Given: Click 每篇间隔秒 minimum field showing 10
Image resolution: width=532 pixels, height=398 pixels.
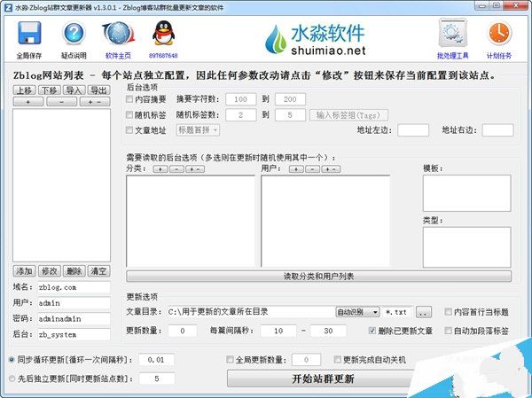Looking at the screenshot, I should 278,331.
